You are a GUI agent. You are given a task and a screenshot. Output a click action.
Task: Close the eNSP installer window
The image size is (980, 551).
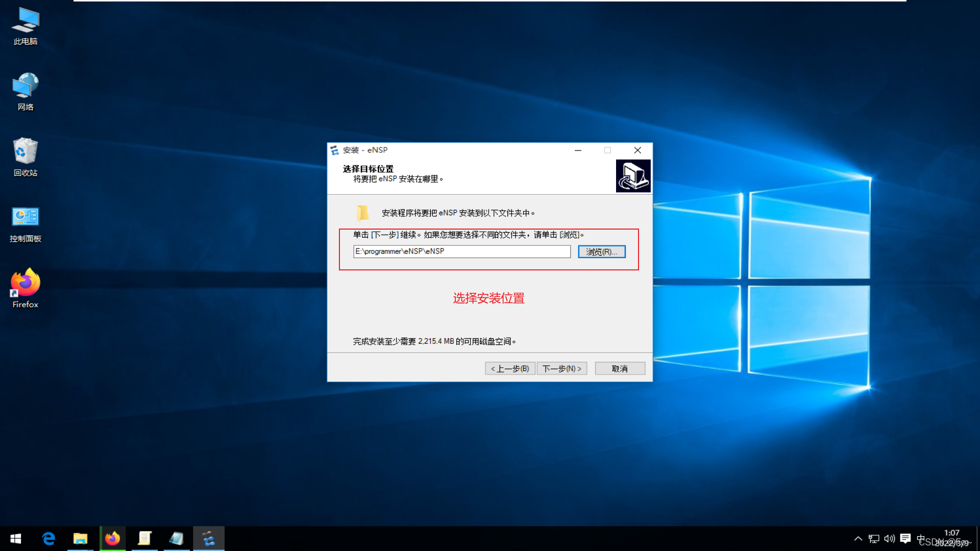(x=638, y=150)
